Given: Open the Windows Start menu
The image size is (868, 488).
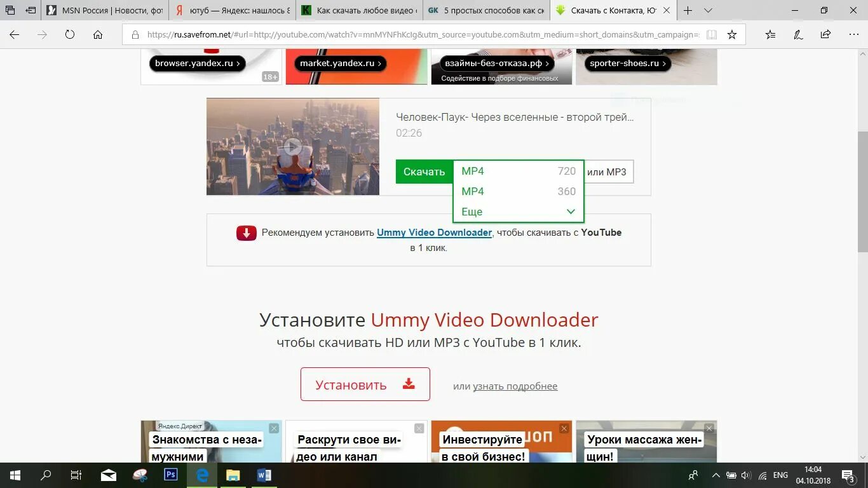Looking at the screenshot, I should pyautogui.click(x=15, y=475).
